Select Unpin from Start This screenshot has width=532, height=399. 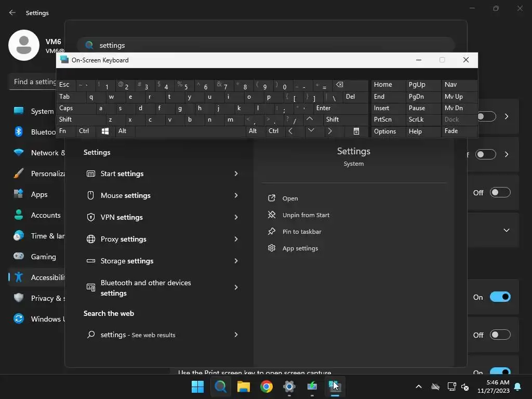point(305,215)
